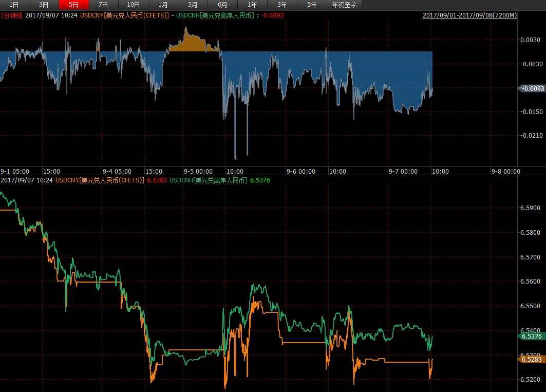Click the -0.0150 spread axis label
Image resolution: width=546 pixels, height=392 pixels.
(x=532, y=112)
